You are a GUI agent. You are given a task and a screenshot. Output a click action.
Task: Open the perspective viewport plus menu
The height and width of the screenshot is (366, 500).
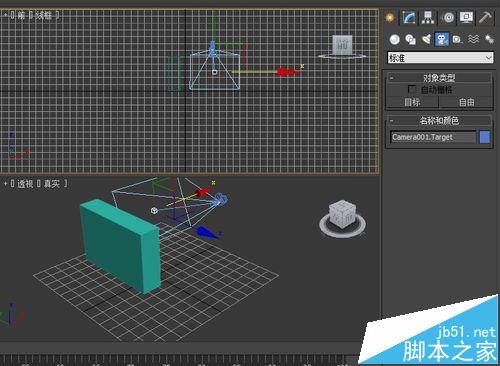(5, 184)
